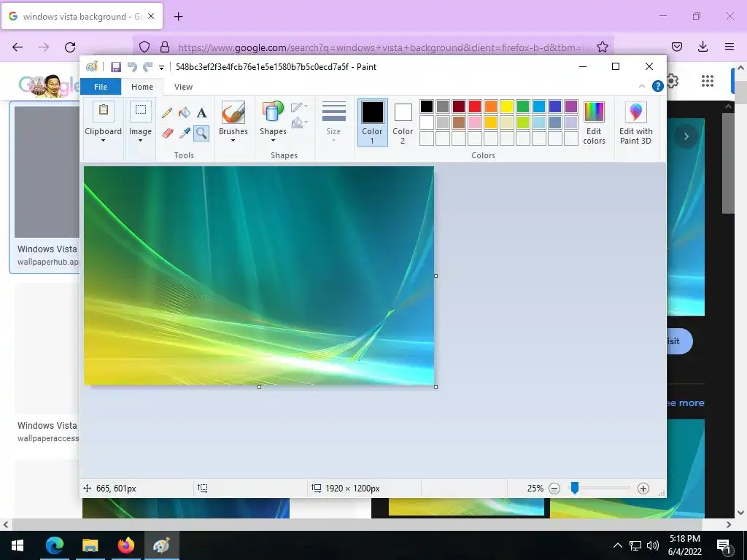Switch to the View ribbon tab
This screenshot has width=747, height=560.
point(183,87)
